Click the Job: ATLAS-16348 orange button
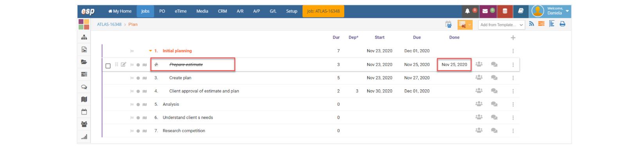Image resolution: width=644 pixels, height=151 pixels. 323,11
